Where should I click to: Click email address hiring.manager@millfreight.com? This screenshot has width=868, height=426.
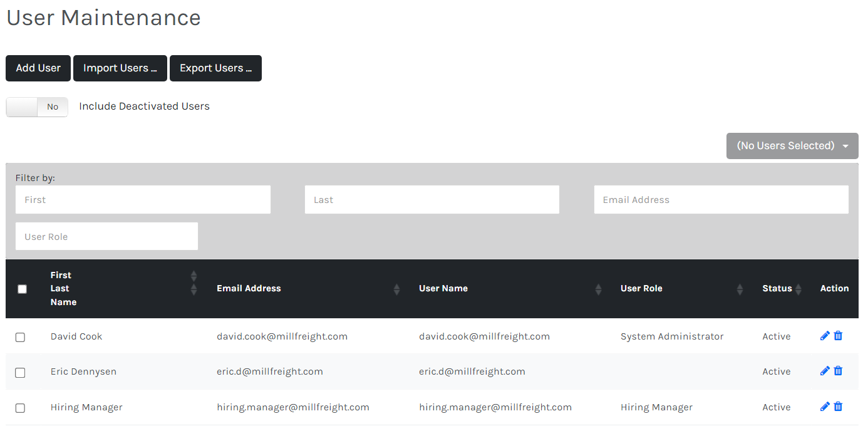tap(293, 407)
